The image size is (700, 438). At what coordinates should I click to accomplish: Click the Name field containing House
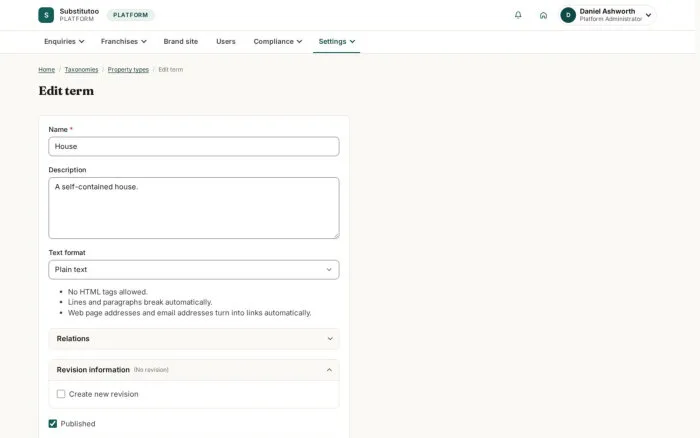coord(194,146)
